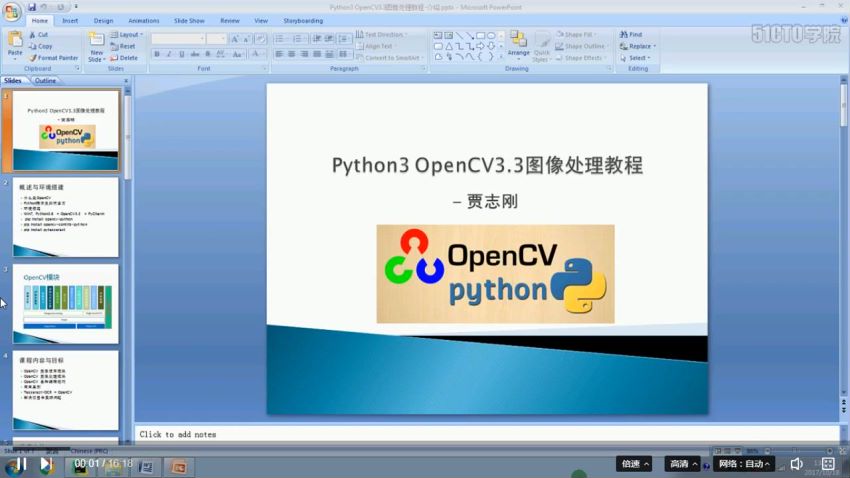The height and width of the screenshot is (478, 850).
Task: Expand the Clipboard group dialog launcher
Action: 77,69
